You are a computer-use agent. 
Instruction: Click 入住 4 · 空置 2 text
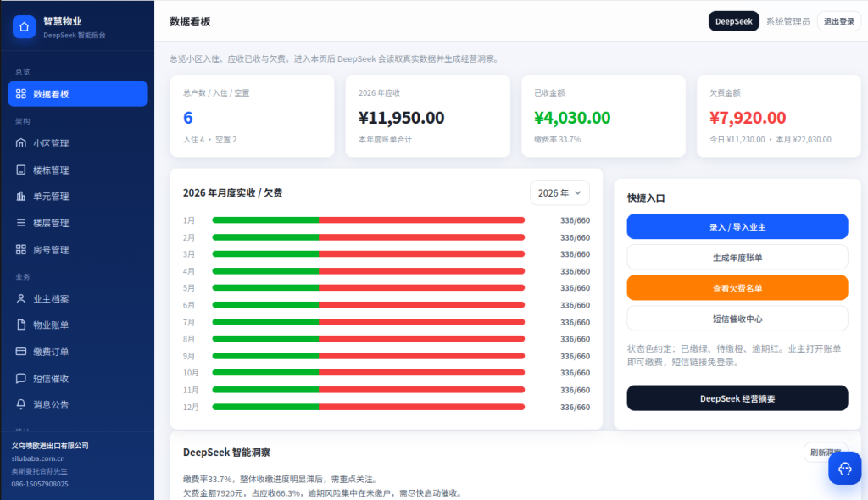pyautogui.click(x=210, y=140)
